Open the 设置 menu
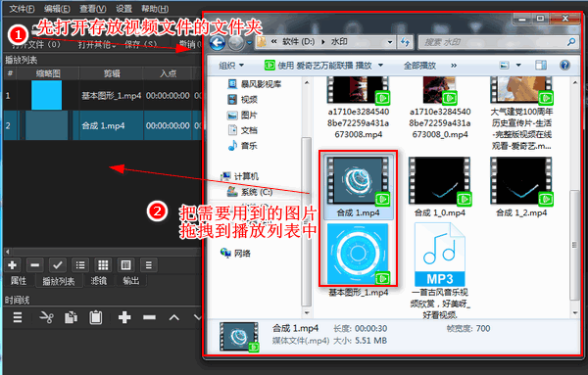The height and width of the screenshot is (375, 588). coord(123,8)
